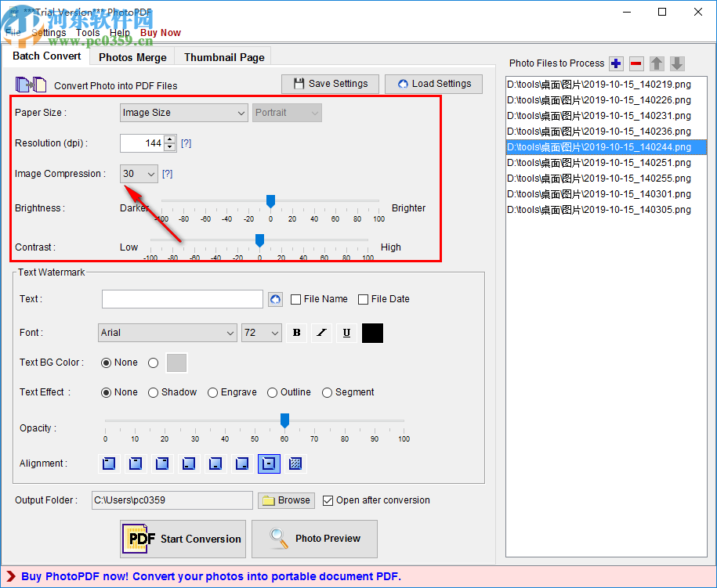The image size is (717, 588).
Task: Select the tiled watermark alignment icon
Action: pyautogui.click(x=295, y=464)
